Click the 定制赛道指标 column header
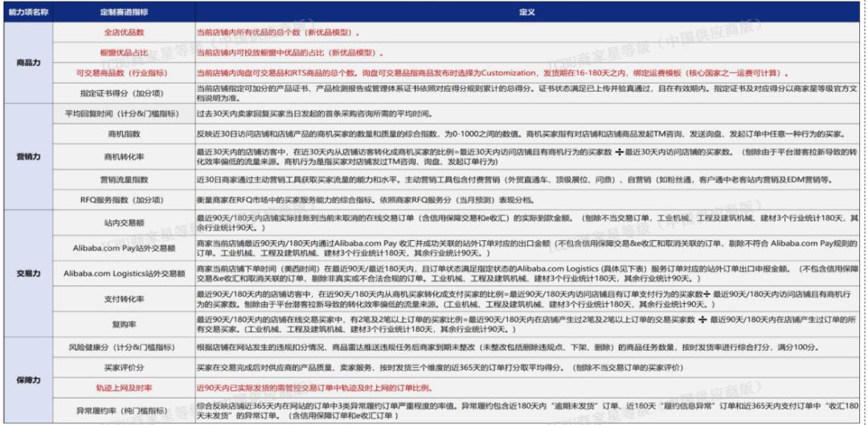Viewport: 868px width, 425px height. 124,12
